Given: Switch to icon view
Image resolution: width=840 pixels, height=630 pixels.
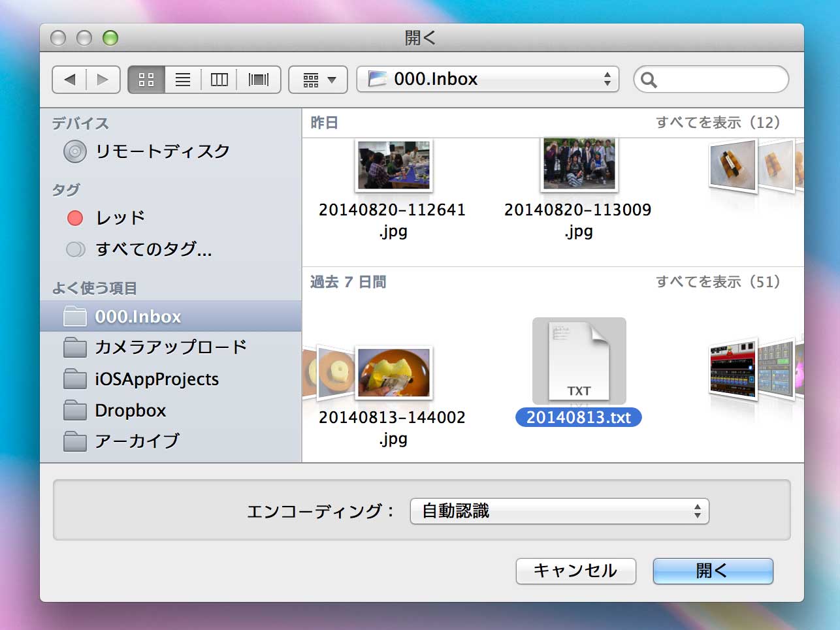Looking at the screenshot, I should (x=146, y=80).
